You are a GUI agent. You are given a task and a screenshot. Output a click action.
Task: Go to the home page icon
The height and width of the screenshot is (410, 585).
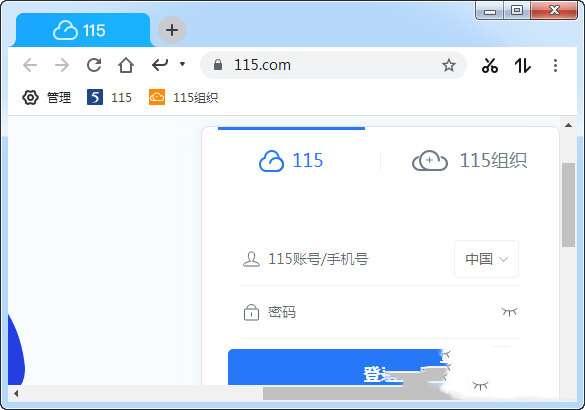pos(126,65)
